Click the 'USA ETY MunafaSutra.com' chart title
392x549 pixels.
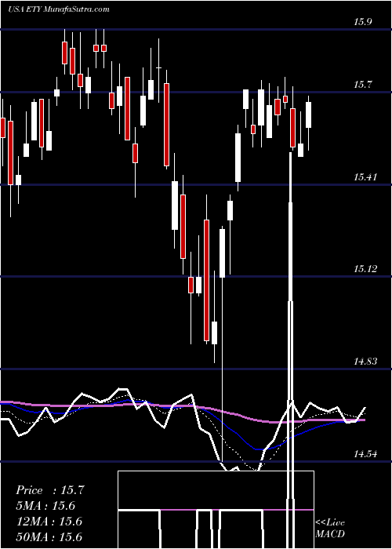click(59, 9)
